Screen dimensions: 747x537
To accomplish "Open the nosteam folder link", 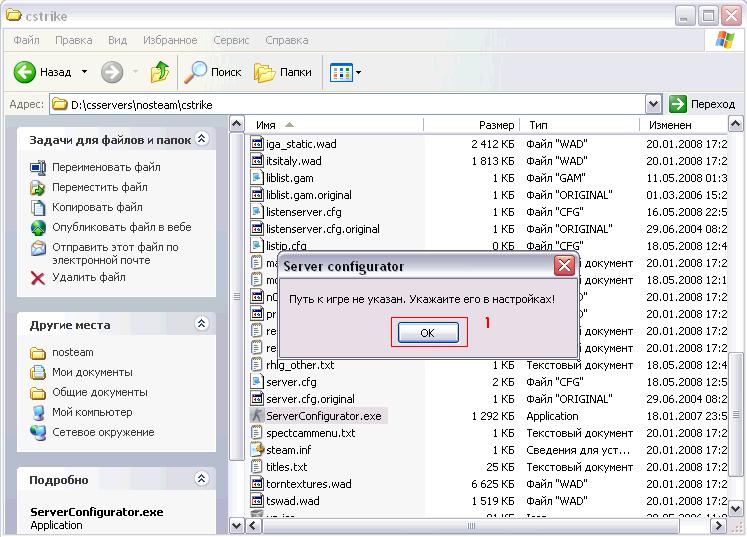I will pos(72,352).
